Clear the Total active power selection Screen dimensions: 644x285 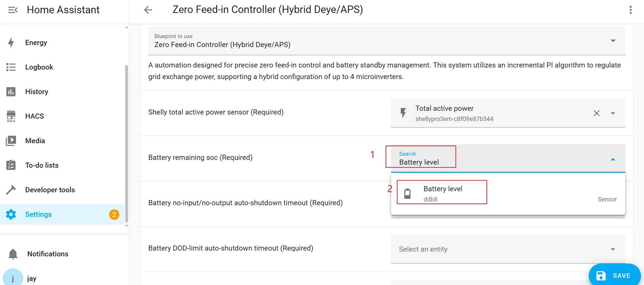596,113
